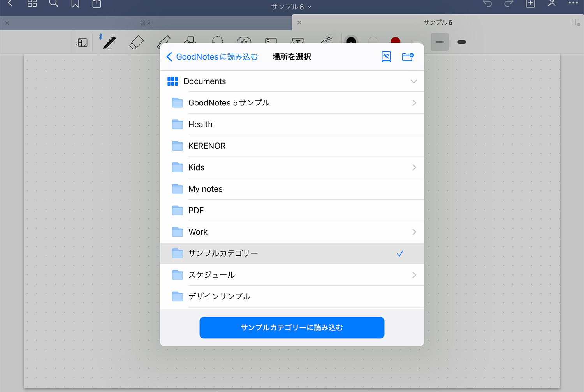584x392 pixels.
Task: Select the Text tool
Action: coord(298,40)
